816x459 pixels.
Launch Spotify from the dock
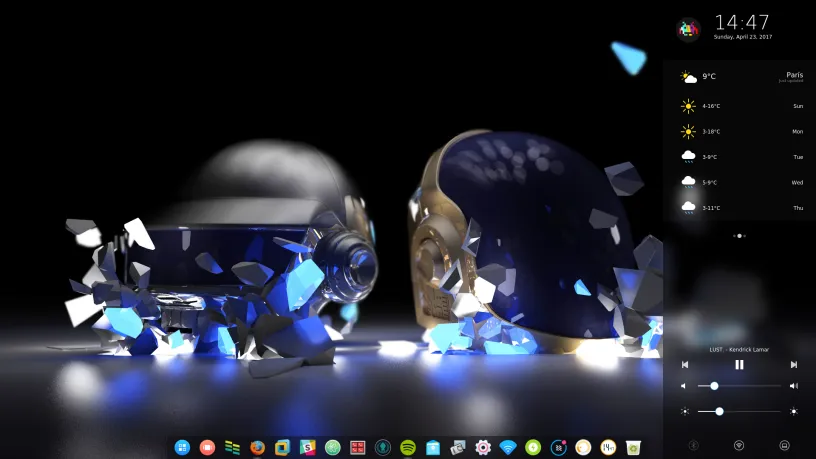pyautogui.click(x=407, y=447)
